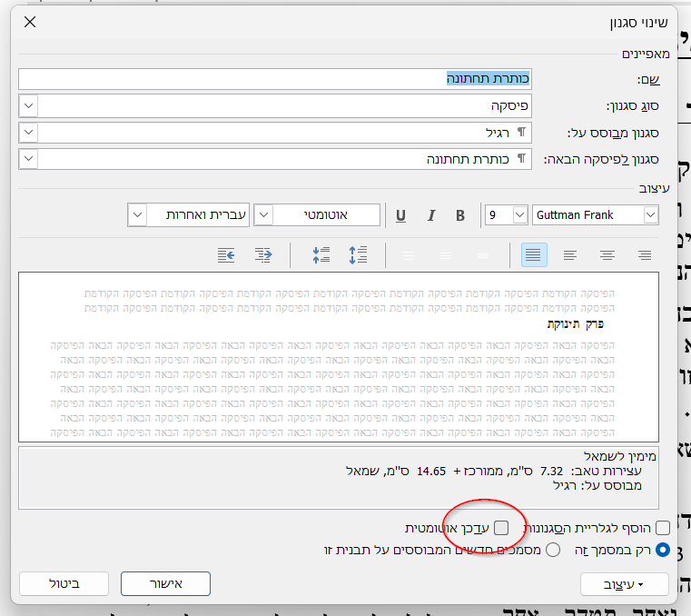
Task: Click the indent icon with right-pointing arrow
Action: 263,255
